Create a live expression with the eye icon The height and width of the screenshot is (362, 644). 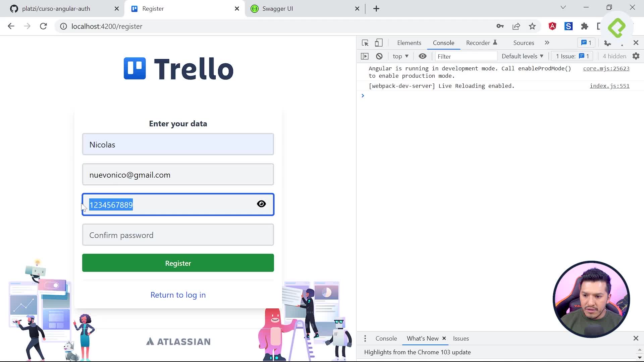pos(423,56)
